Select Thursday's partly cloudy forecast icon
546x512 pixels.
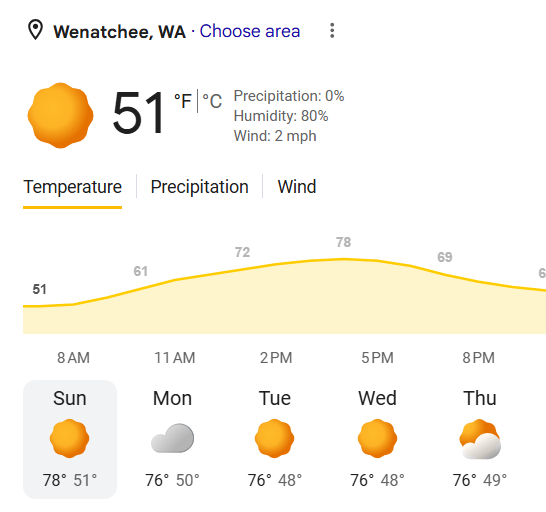[480, 439]
